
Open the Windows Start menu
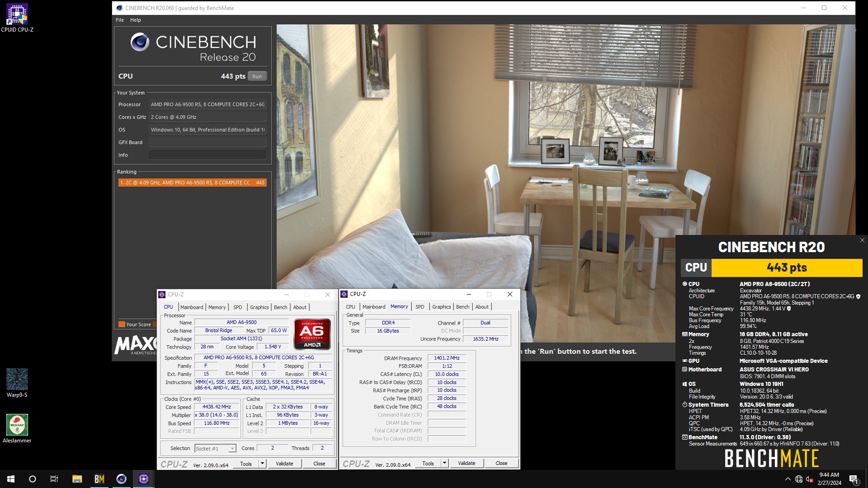point(11,479)
